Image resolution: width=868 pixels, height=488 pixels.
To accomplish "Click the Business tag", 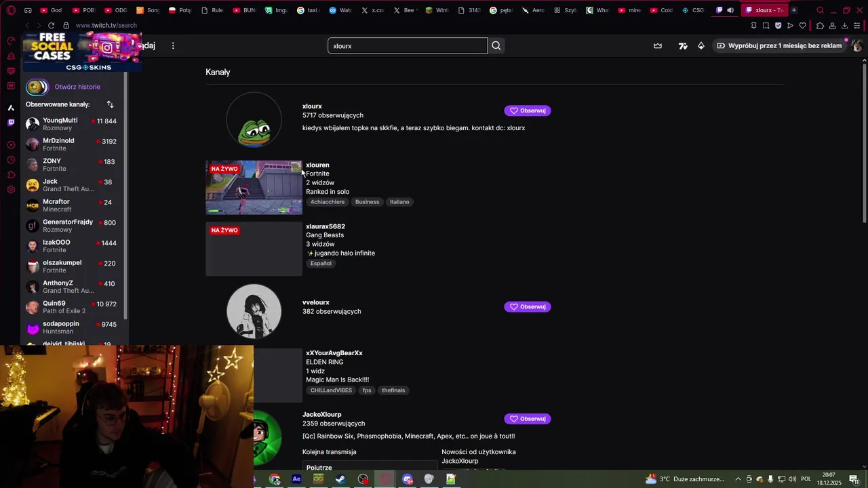I will click(x=367, y=202).
